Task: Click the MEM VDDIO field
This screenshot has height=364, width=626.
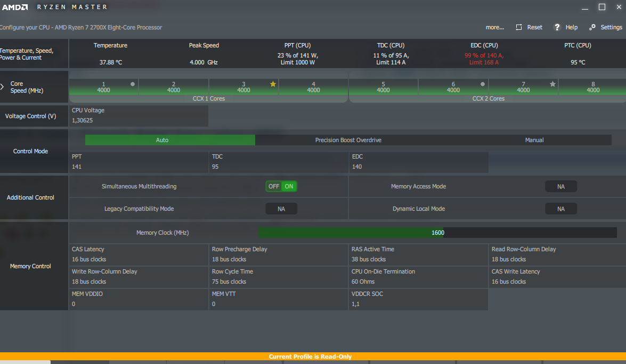Action: [x=139, y=299]
